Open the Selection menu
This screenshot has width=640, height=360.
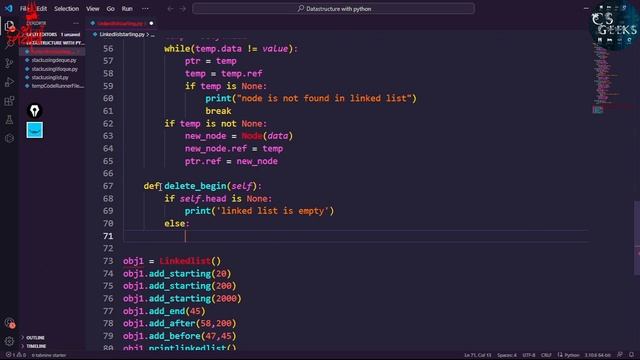(66, 9)
